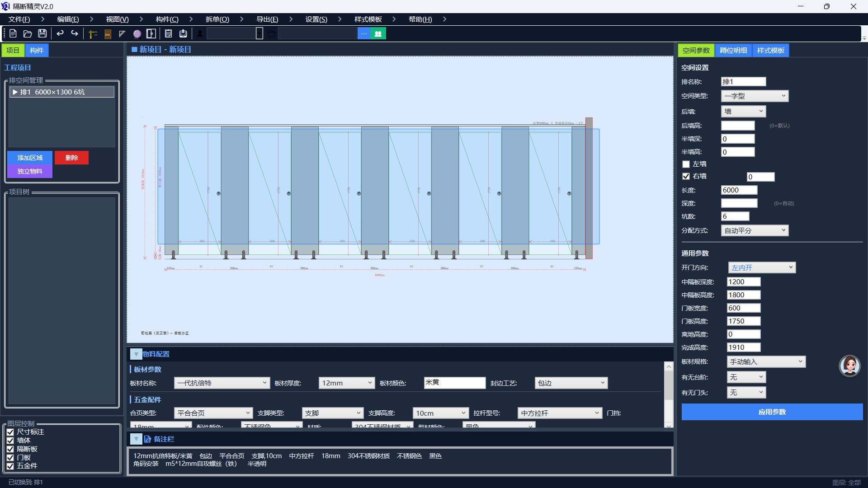This screenshot has width=868, height=488.
Task: Click the 长度 input field
Action: point(739,190)
